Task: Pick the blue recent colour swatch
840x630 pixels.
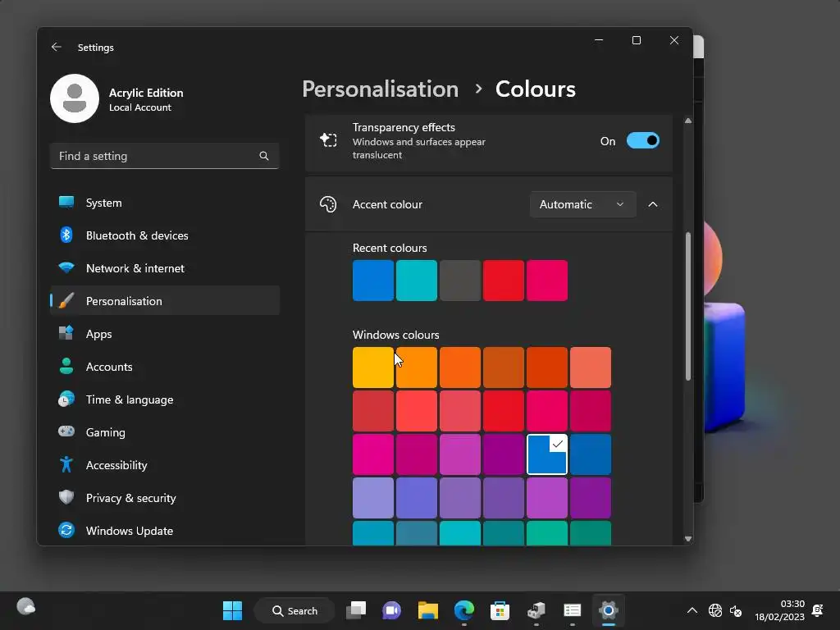Action: tap(373, 281)
